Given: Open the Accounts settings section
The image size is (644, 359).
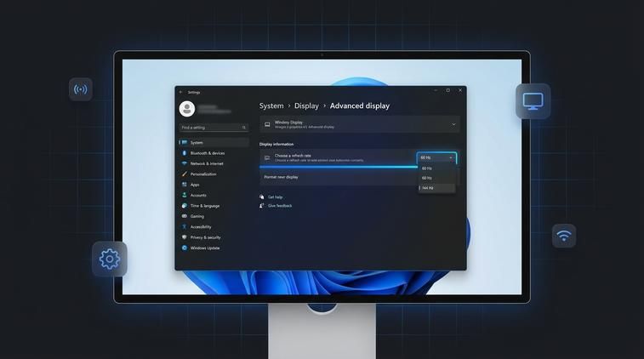Looking at the screenshot, I should [x=198, y=195].
